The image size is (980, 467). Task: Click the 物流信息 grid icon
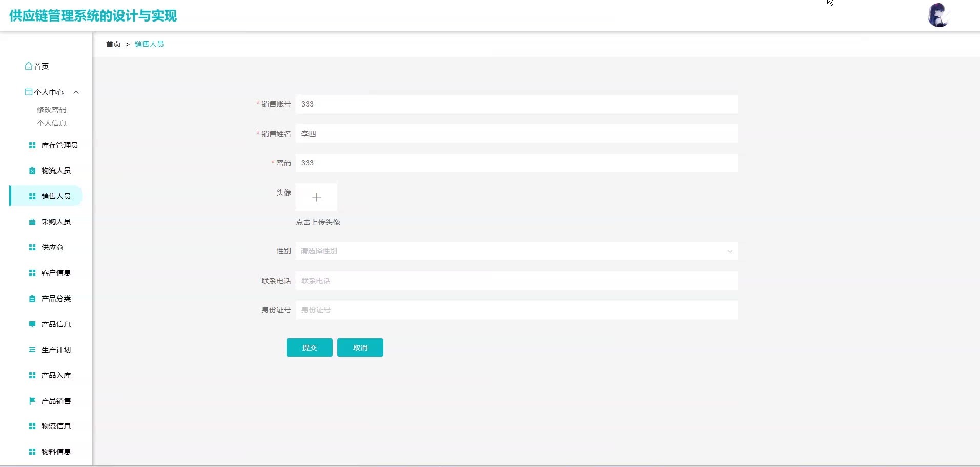tap(32, 426)
